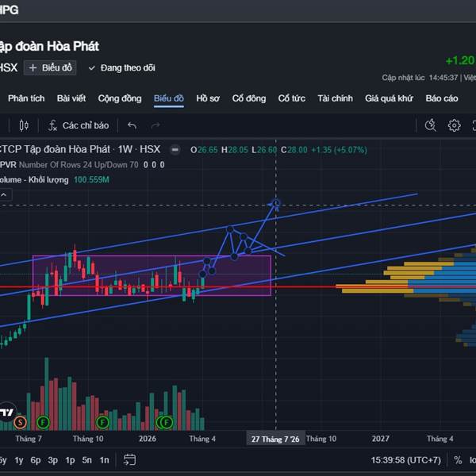Click the F marker near Tháng 10
The height and width of the screenshot is (476, 476).
tap(102, 422)
